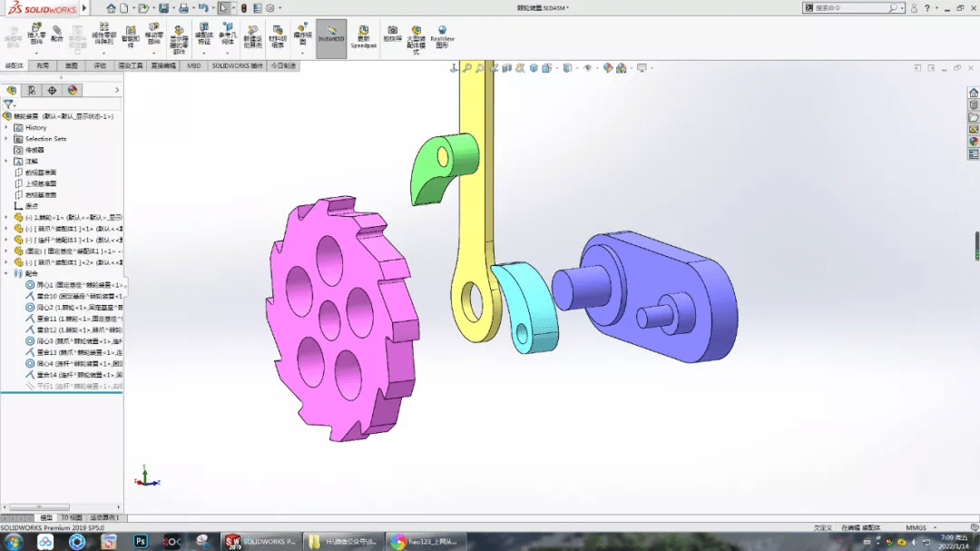Image resolution: width=980 pixels, height=551 pixels.
Task: Collapse the 配合 mates folder
Action: coord(6,273)
